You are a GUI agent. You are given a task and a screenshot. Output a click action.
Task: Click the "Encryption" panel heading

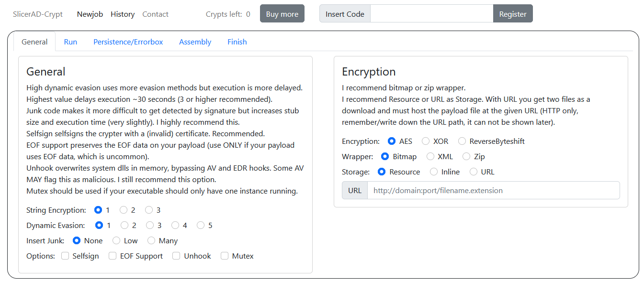(369, 72)
